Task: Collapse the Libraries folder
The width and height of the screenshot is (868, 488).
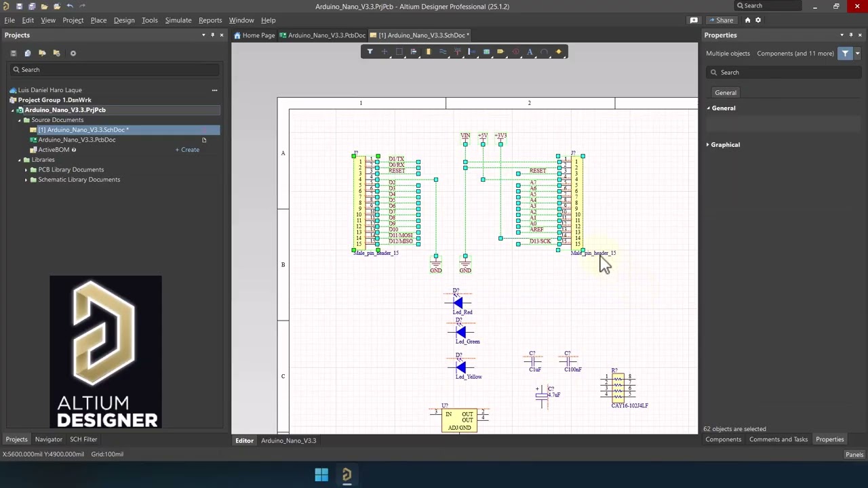Action: coord(19,160)
